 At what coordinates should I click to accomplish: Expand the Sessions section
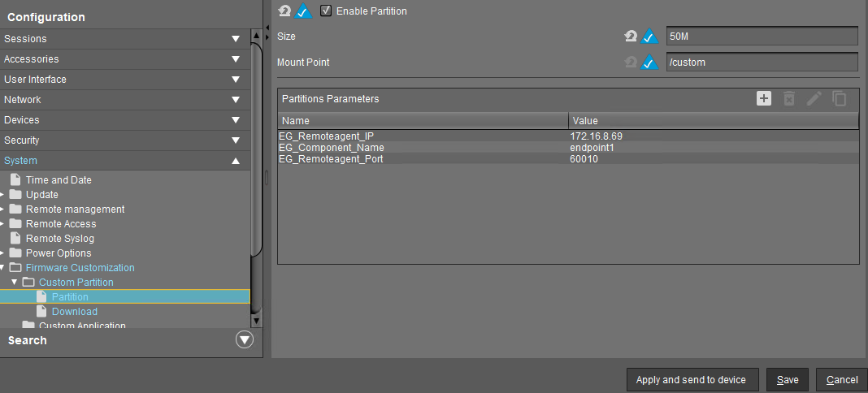236,39
